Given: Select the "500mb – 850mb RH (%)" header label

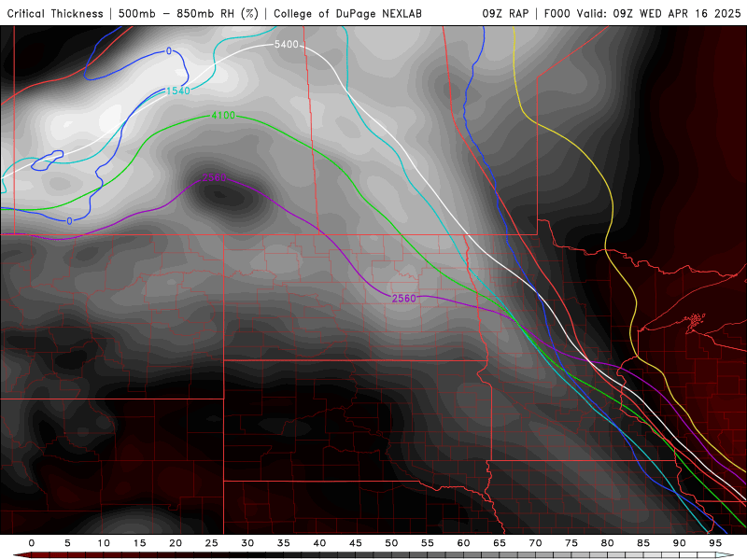Looking at the screenshot, I should pyautogui.click(x=189, y=14).
